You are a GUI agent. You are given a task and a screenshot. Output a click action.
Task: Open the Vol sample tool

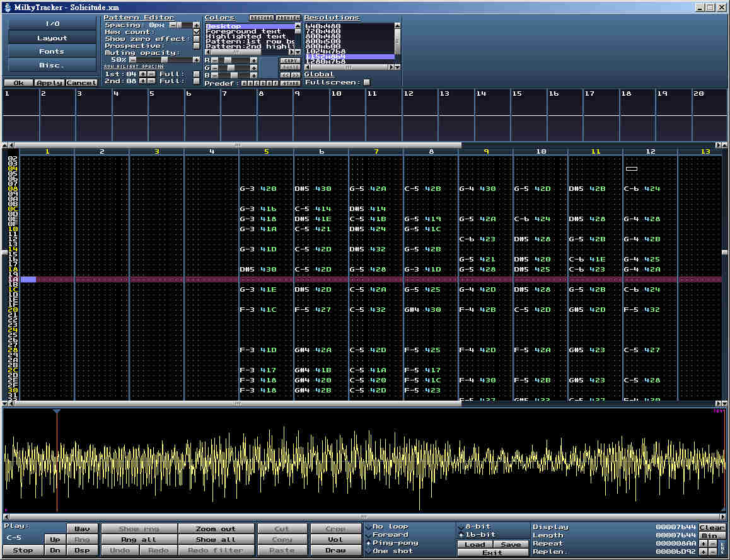pos(335,540)
